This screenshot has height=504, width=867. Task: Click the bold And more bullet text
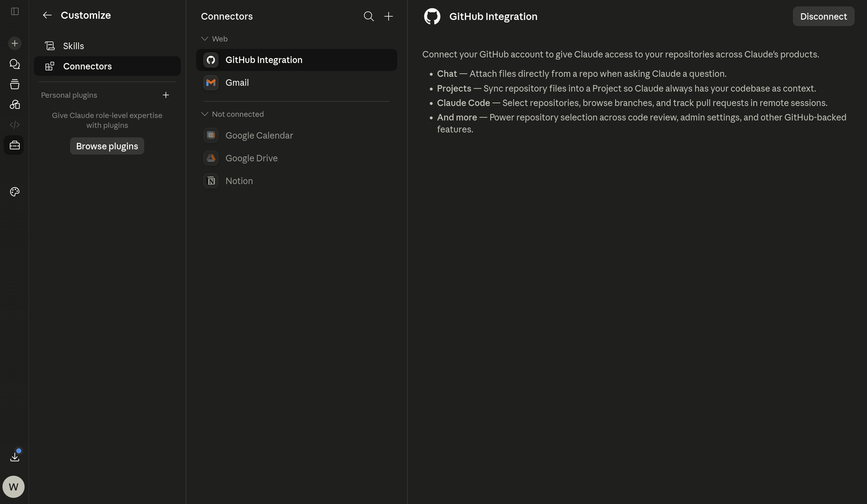(x=457, y=117)
